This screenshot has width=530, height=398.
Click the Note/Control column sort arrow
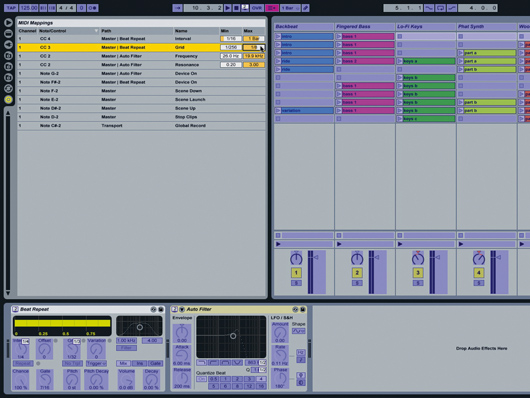click(96, 31)
